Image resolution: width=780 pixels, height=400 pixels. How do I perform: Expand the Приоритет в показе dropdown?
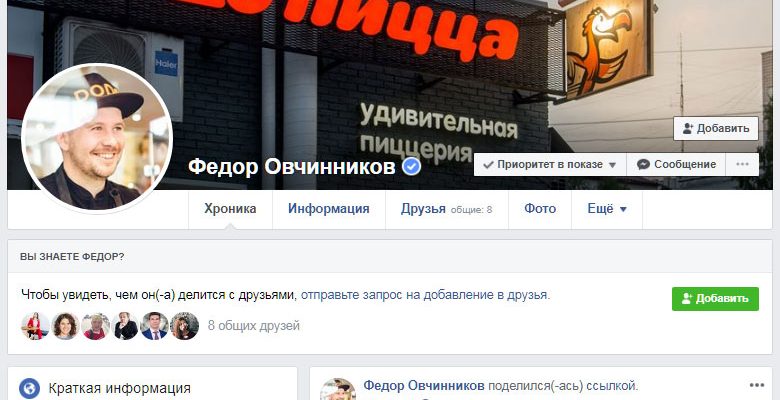pyautogui.click(x=550, y=165)
